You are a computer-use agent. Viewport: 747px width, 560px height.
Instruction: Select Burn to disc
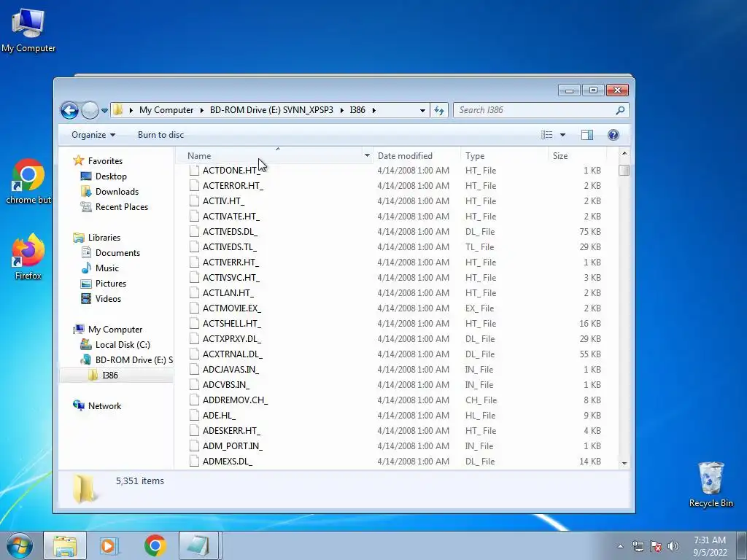point(160,135)
